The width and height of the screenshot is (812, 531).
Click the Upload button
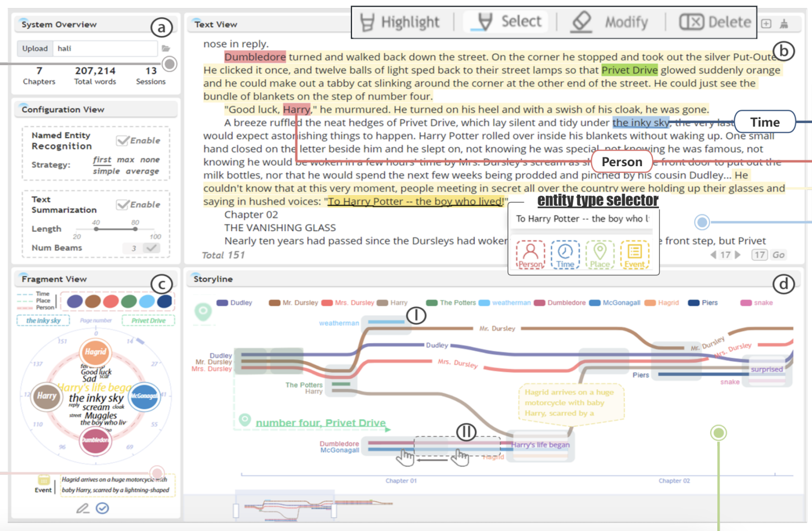pyautogui.click(x=35, y=49)
